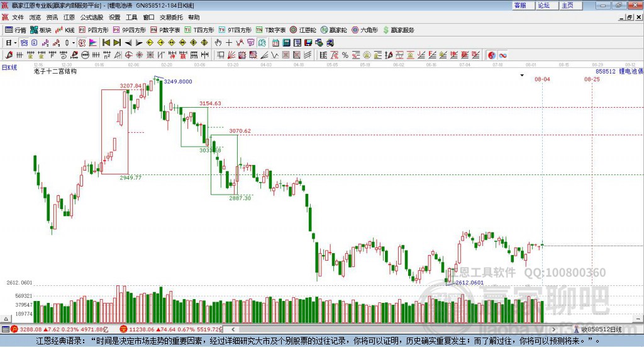Open P数字表 number table

pyautogui.click(x=165, y=30)
